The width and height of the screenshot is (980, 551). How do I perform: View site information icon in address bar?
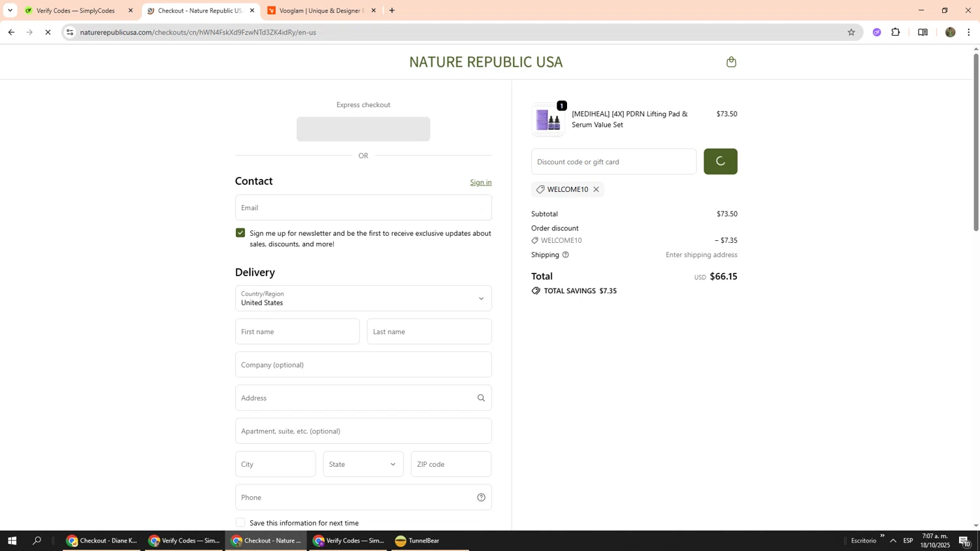[70, 32]
